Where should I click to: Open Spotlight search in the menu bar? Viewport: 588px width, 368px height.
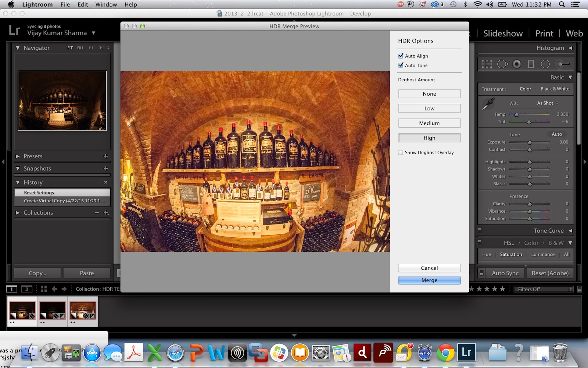[x=562, y=4]
